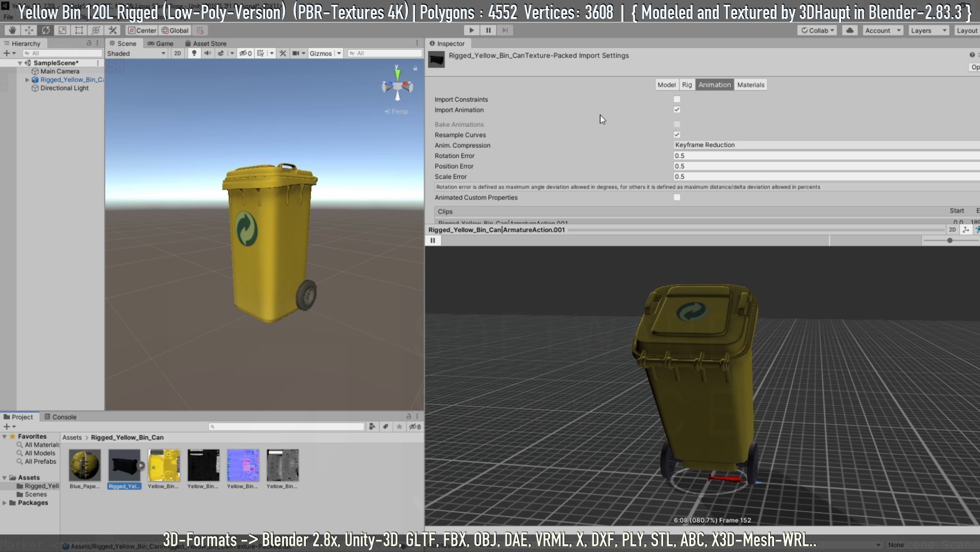Open the Materials import tab
980x552 pixels.
click(x=751, y=85)
